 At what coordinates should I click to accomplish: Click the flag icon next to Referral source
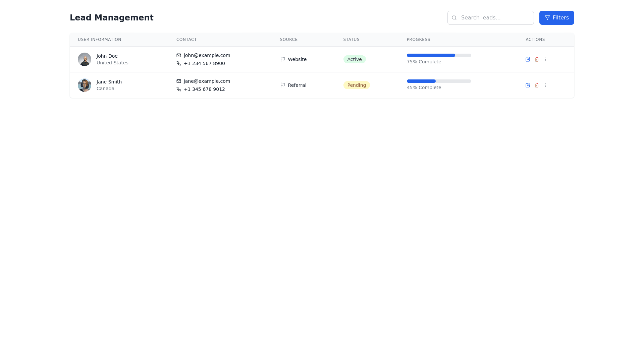pos(283,85)
